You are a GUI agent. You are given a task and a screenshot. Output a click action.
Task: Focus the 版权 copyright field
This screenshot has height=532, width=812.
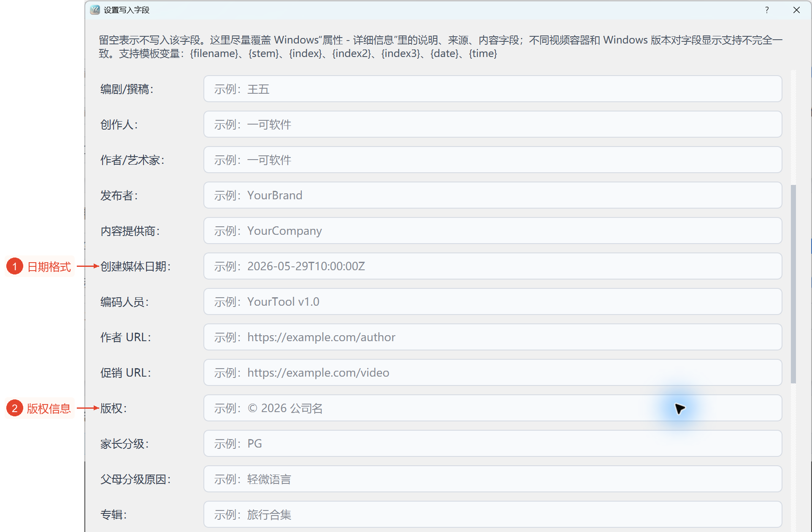pyautogui.click(x=493, y=408)
